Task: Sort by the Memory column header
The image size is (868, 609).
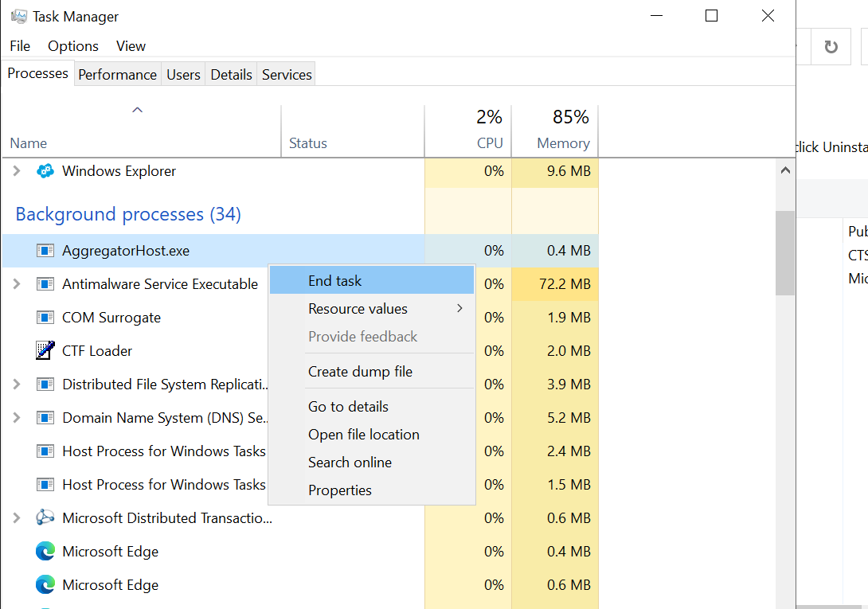Action: [555, 131]
